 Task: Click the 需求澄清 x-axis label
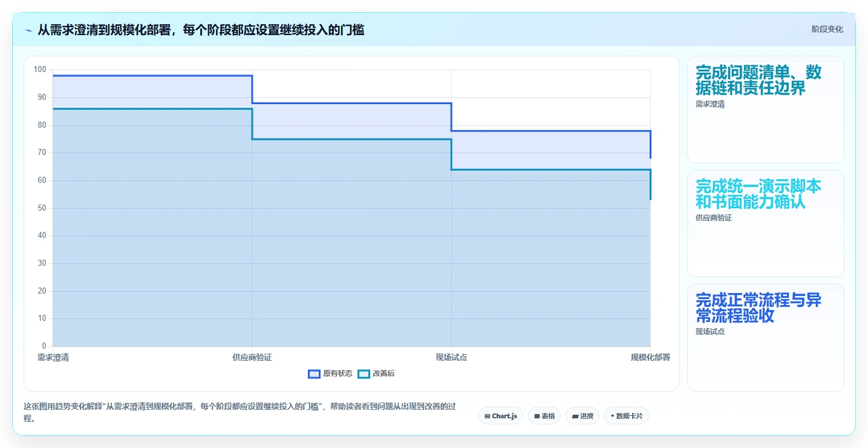53,357
